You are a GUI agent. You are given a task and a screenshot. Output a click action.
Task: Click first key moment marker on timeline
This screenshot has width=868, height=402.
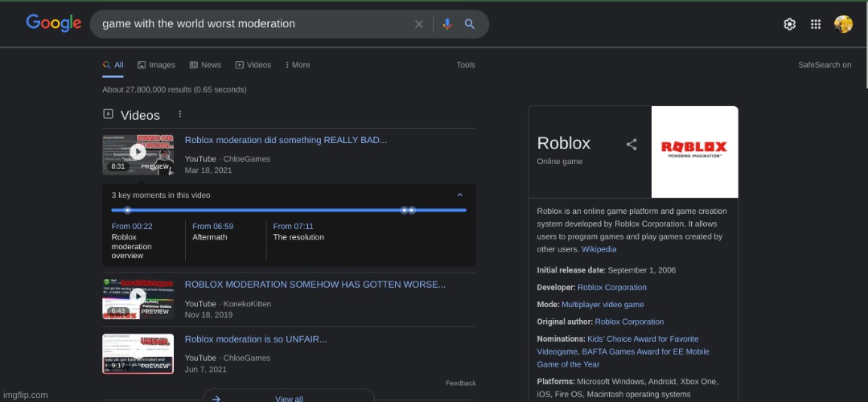click(127, 210)
